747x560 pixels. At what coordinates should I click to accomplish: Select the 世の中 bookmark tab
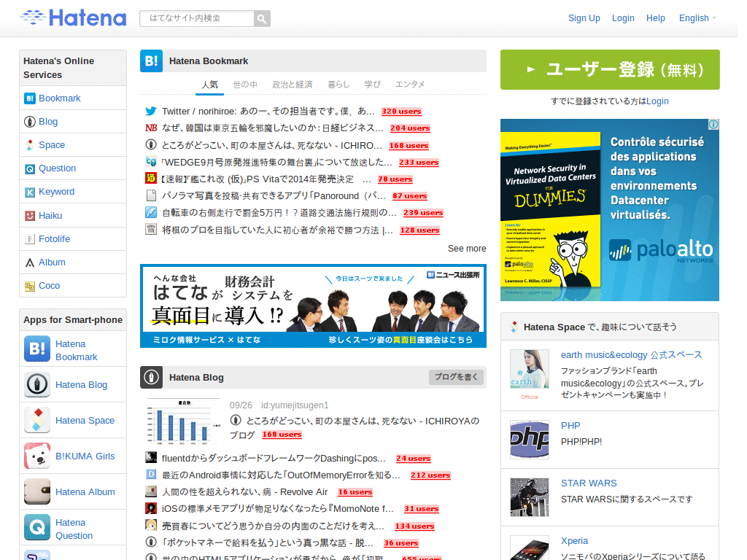pos(245,85)
